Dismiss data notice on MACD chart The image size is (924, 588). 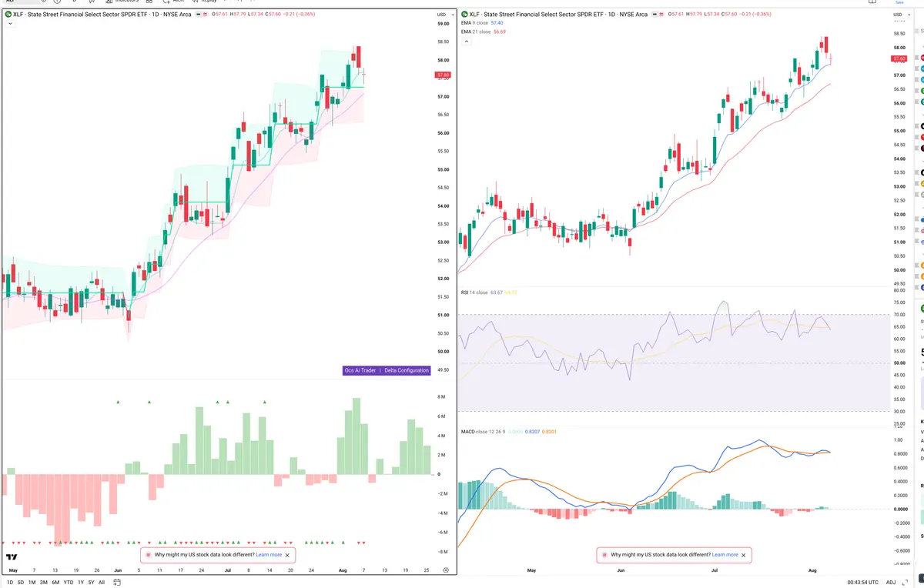744,555
